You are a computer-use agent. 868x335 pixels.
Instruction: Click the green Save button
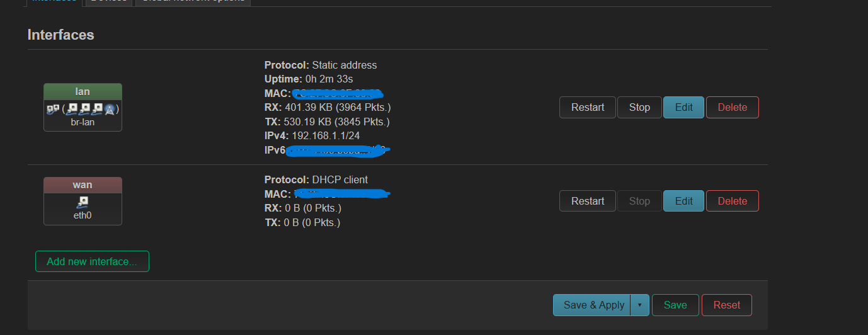tap(675, 305)
